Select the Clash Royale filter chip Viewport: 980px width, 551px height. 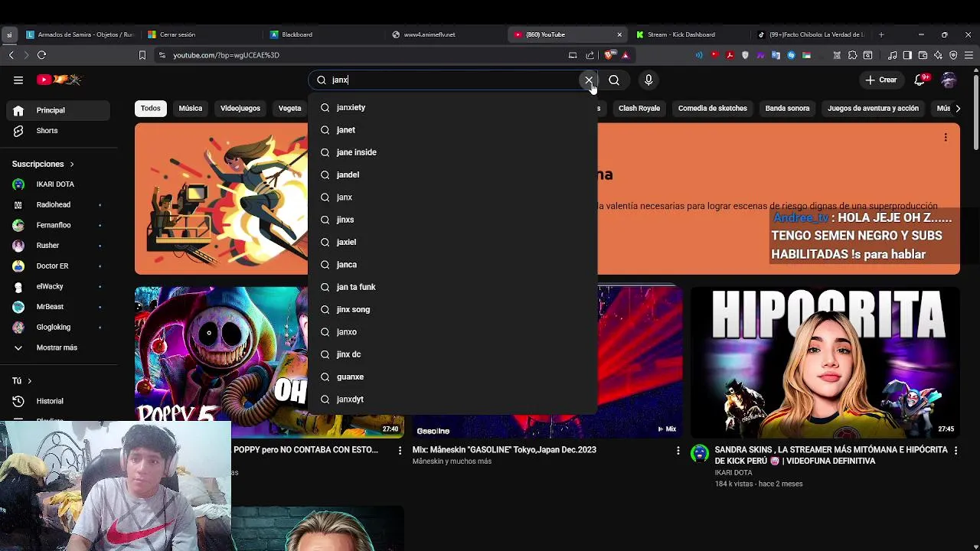click(639, 108)
